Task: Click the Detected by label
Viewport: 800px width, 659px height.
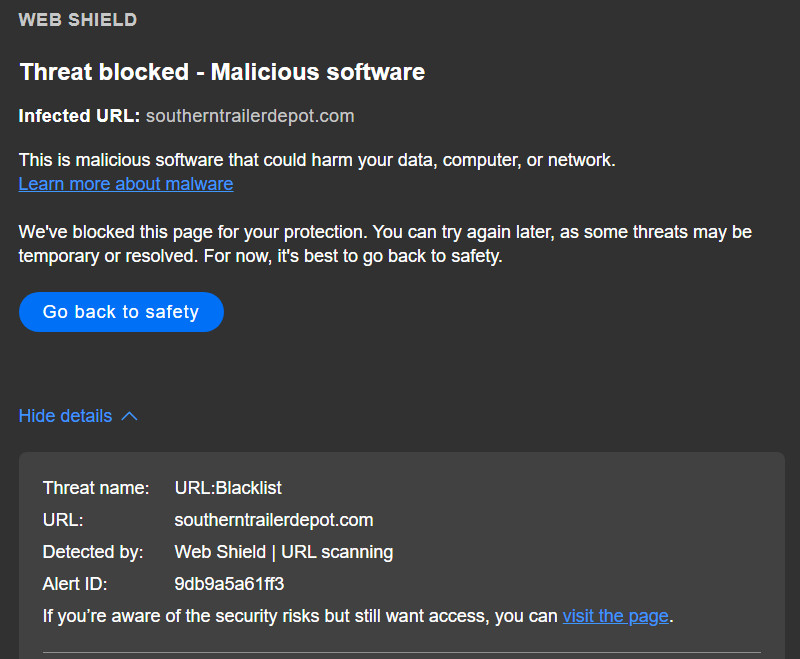Action: click(93, 552)
